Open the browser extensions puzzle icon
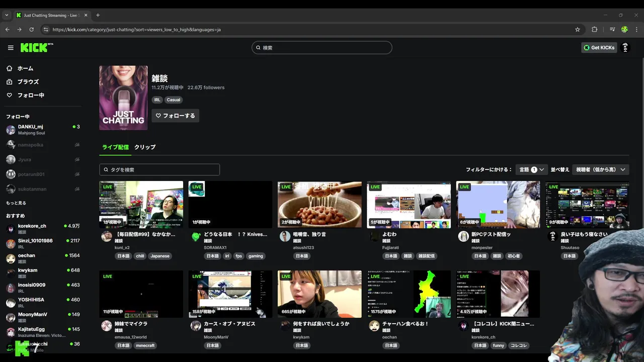Screen dimensions: 644x362 [x=594, y=30]
